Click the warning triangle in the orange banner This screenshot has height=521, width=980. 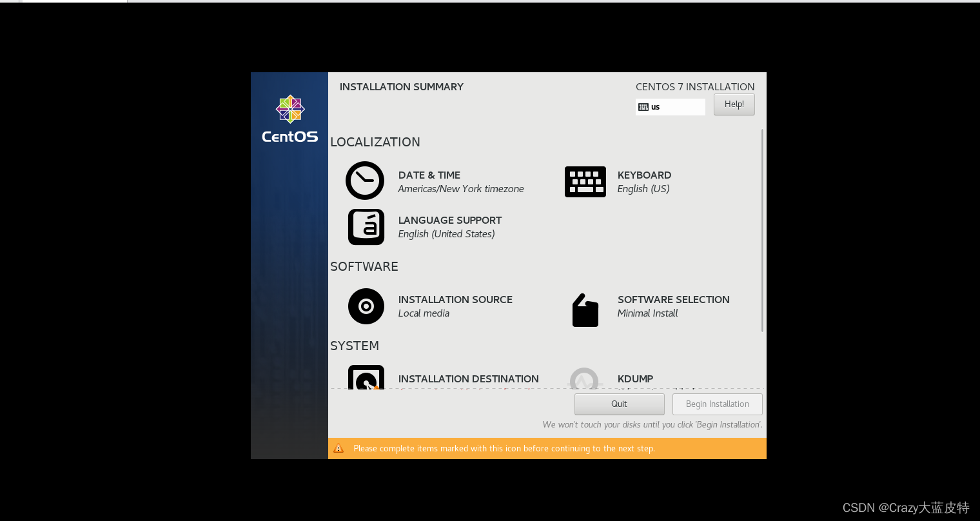[338, 448]
